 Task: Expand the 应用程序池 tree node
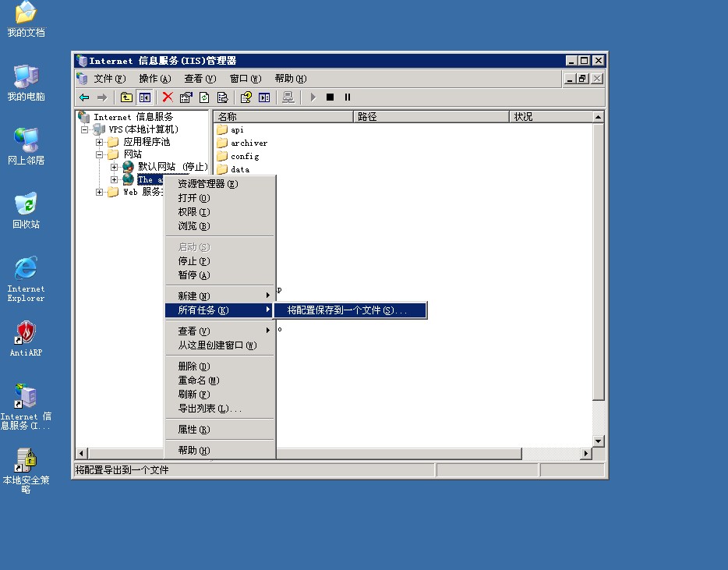tap(99, 142)
